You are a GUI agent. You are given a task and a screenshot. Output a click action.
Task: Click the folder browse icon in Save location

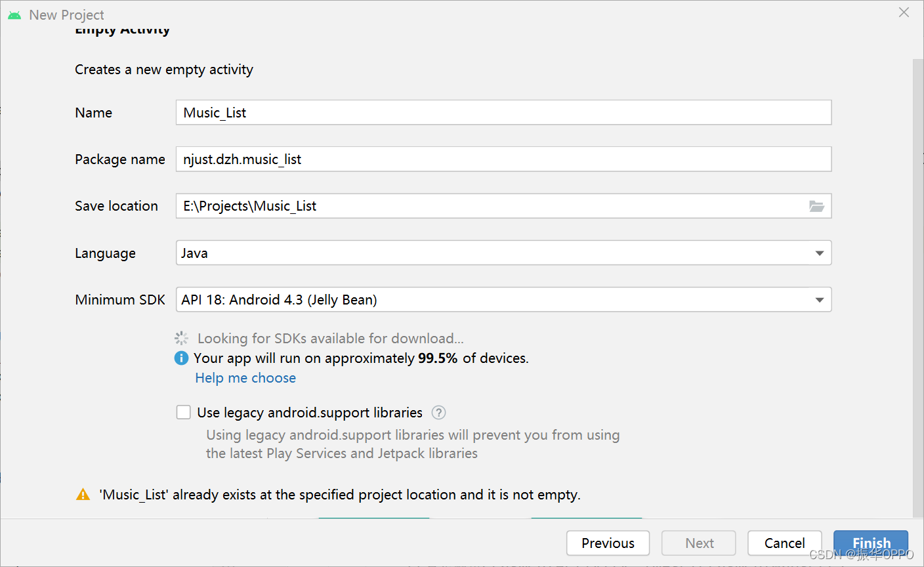point(816,206)
